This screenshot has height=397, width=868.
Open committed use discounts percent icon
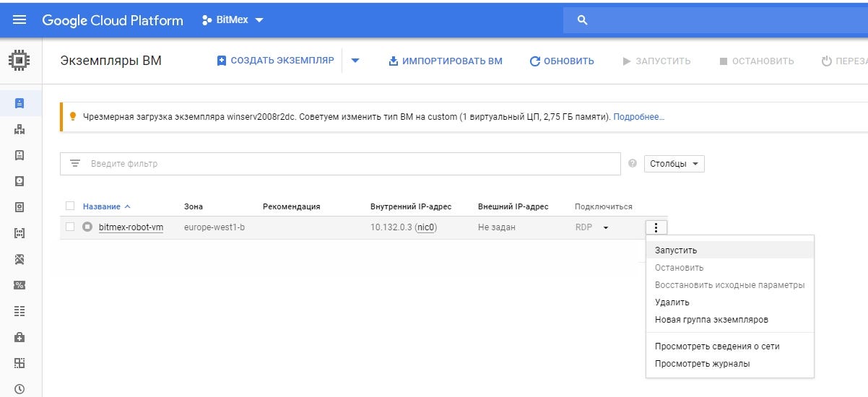point(19,285)
